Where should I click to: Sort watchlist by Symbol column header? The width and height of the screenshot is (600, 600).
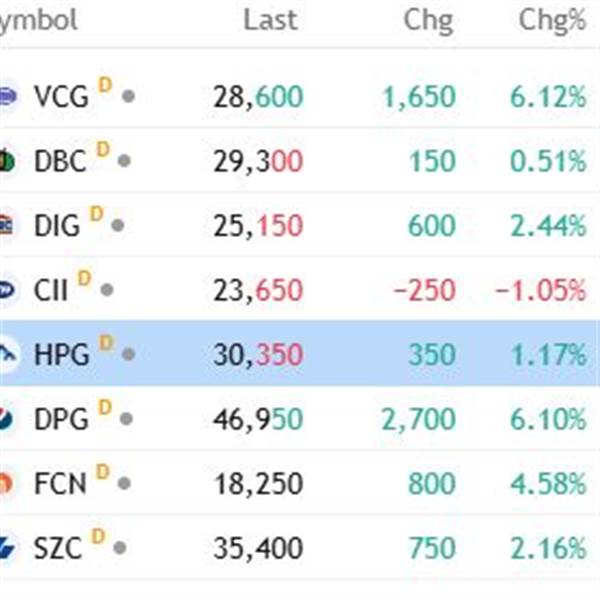coord(38,20)
